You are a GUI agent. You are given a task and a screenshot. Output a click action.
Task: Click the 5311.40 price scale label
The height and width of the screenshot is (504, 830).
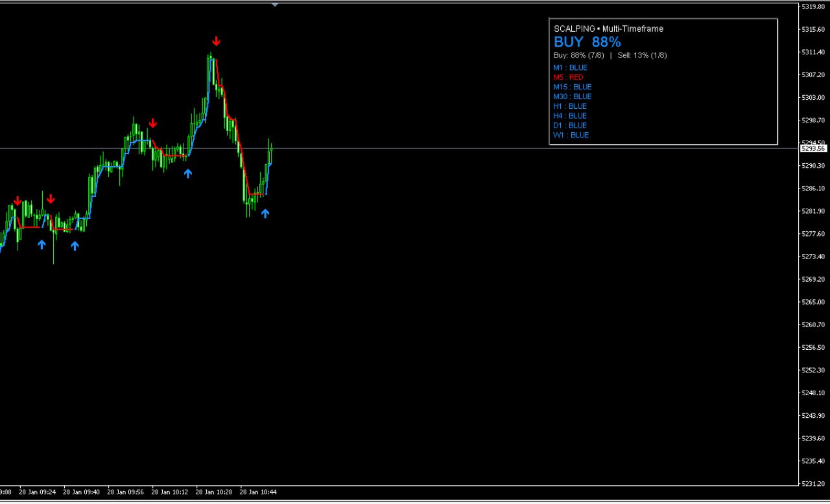click(x=813, y=52)
